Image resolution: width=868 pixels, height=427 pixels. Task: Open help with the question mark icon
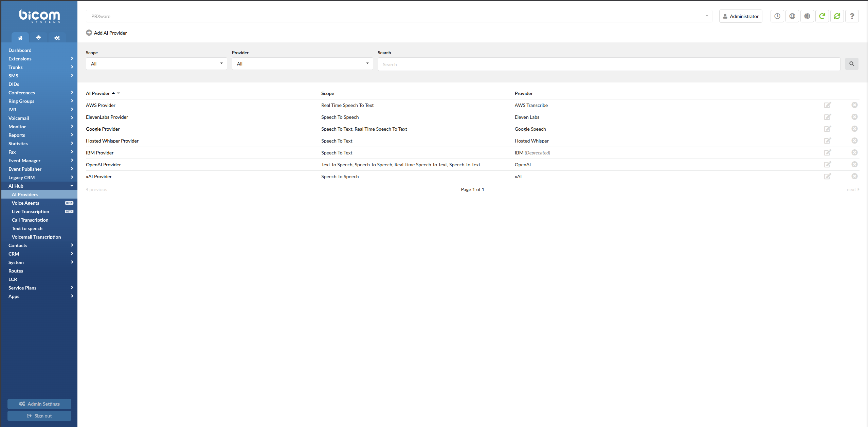click(852, 16)
